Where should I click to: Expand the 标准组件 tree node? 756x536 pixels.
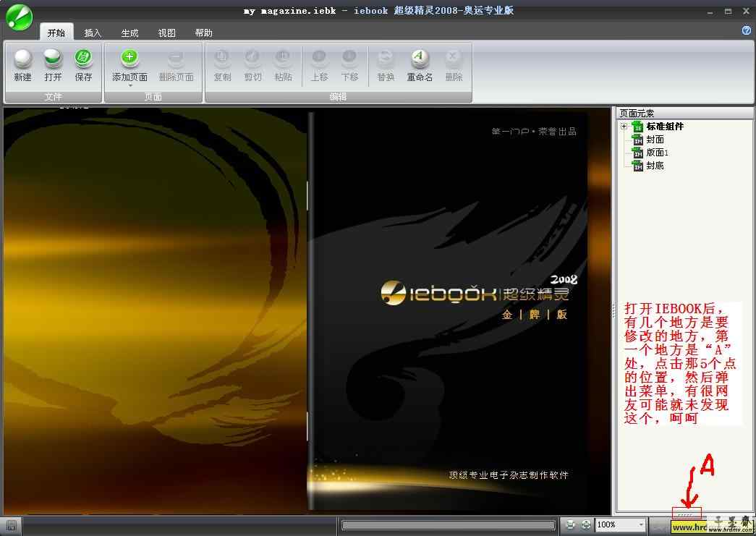[624, 127]
